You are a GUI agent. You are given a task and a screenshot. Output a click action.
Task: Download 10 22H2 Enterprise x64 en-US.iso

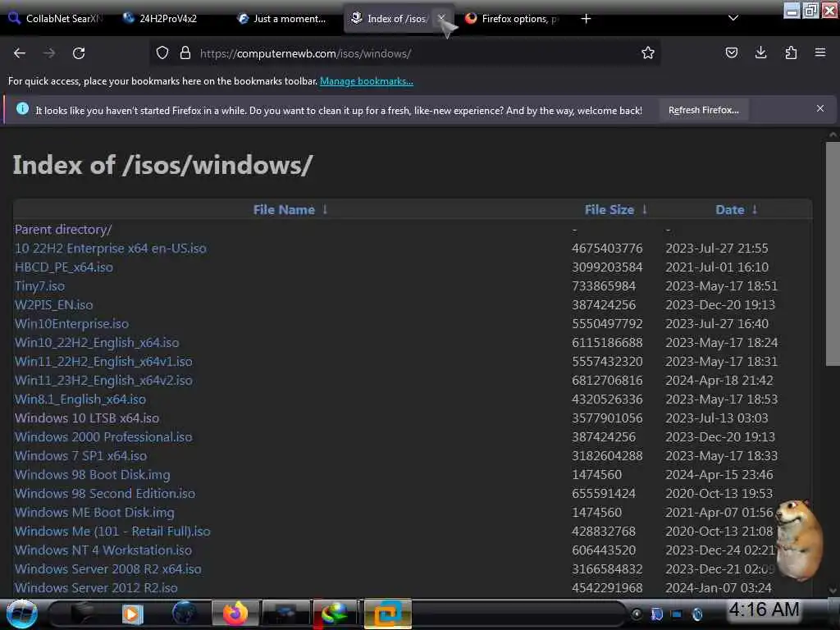point(111,249)
